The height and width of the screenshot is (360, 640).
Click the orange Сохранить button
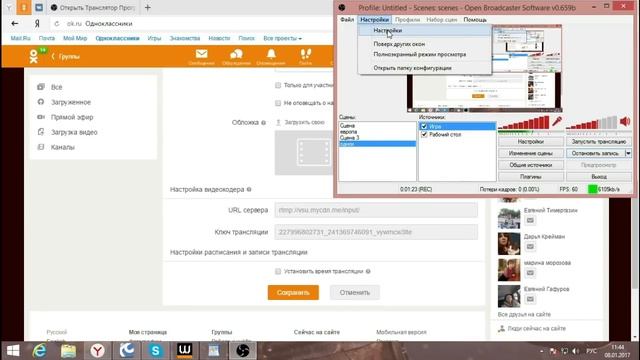pos(293,292)
